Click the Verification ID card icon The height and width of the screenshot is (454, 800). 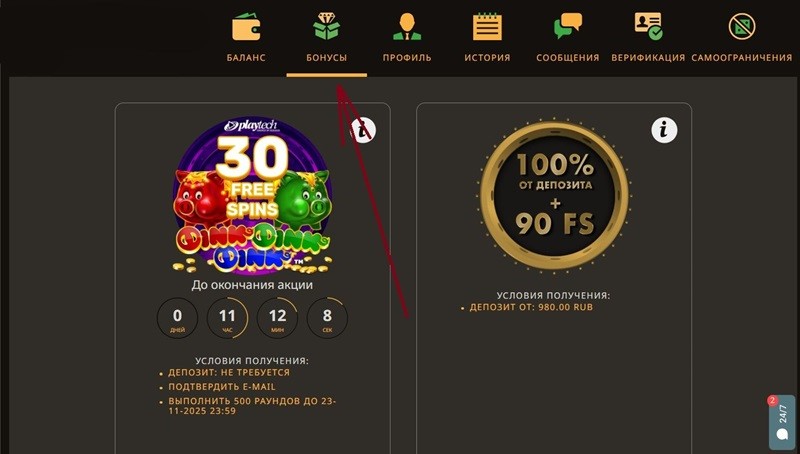click(648, 27)
